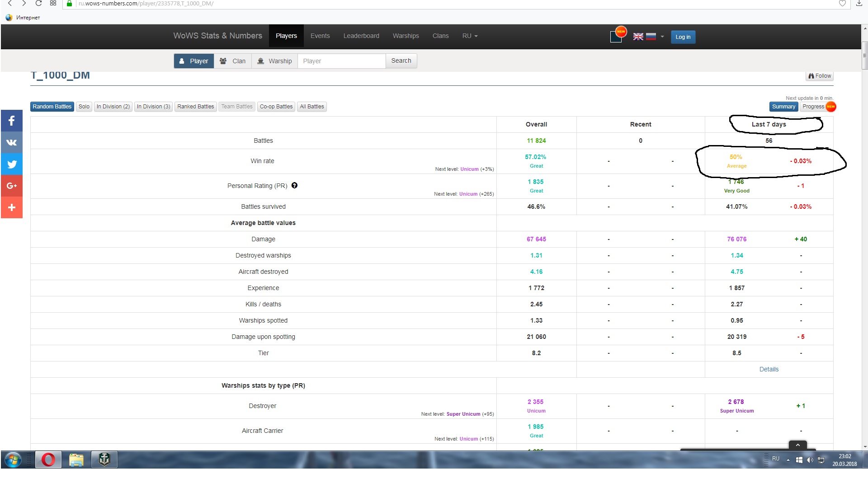The height and width of the screenshot is (488, 868).
Task: Open the Windows Start button
Action: pyautogui.click(x=13, y=460)
